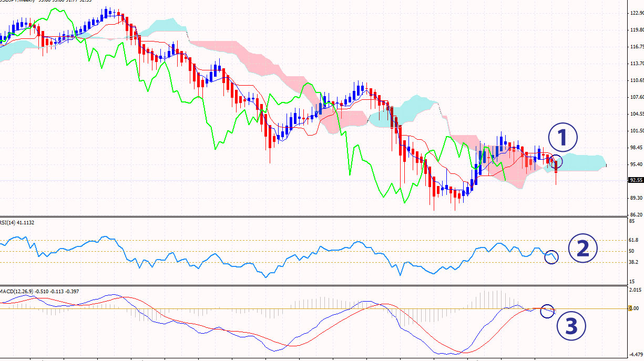Viewport: 644px width, 361px height.
Task: Click the 104.55 price axis label
Action: tap(636, 114)
